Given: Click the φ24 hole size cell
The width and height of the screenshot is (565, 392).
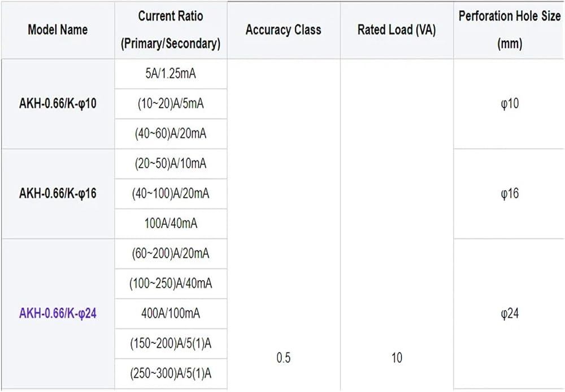Looking at the screenshot, I should [510, 313].
